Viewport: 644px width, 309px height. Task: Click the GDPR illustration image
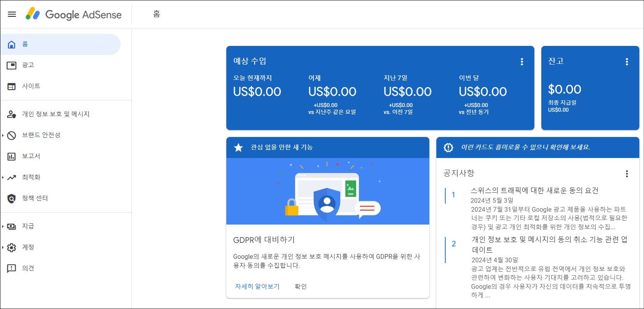click(x=328, y=191)
